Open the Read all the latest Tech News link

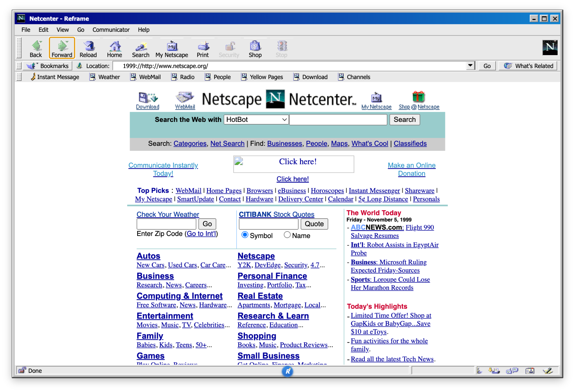tap(392, 359)
